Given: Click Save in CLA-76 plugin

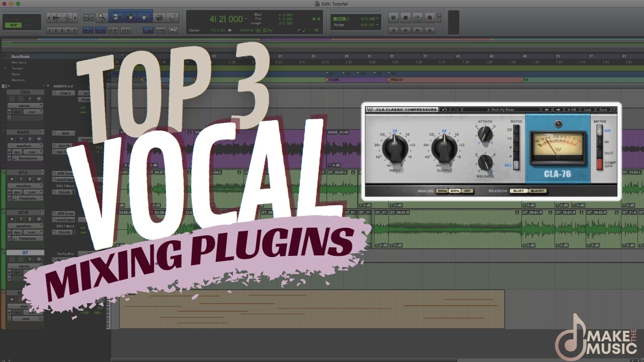Looking at the screenshot, I should coord(603,110).
